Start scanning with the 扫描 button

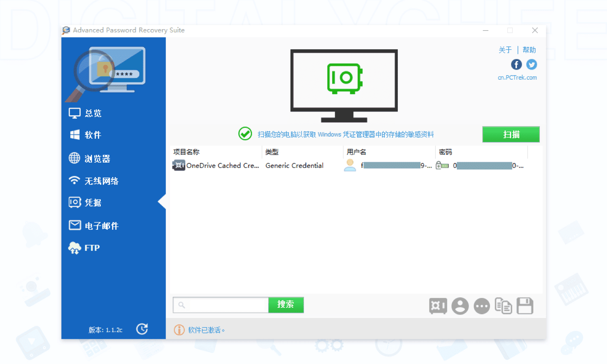511,134
